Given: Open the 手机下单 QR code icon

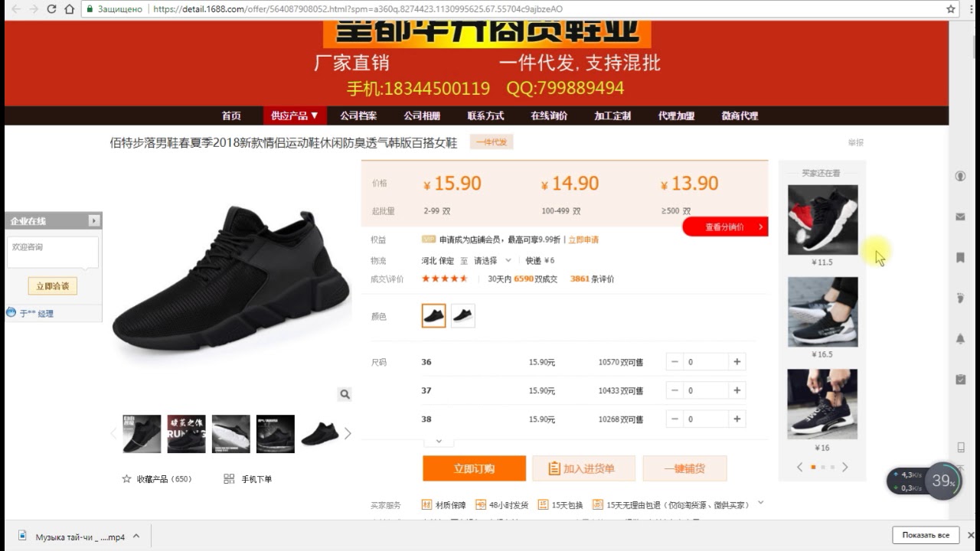Looking at the screenshot, I should [229, 479].
